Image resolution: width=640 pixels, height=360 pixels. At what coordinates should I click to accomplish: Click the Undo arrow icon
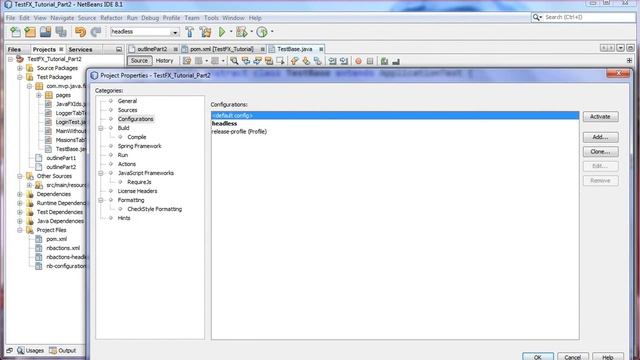pos(80,32)
